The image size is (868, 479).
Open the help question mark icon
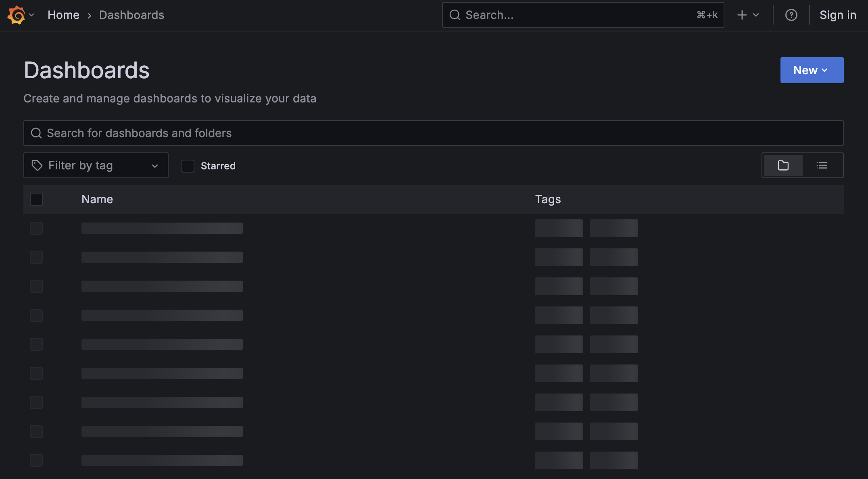791,15
